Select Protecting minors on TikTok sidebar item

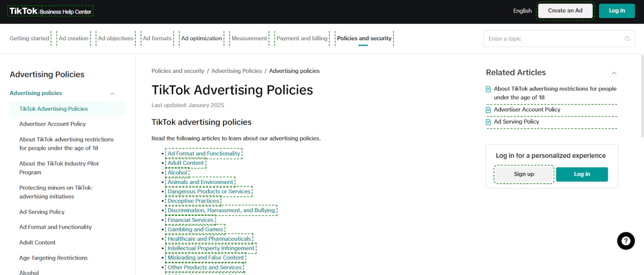(x=56, y=192)
